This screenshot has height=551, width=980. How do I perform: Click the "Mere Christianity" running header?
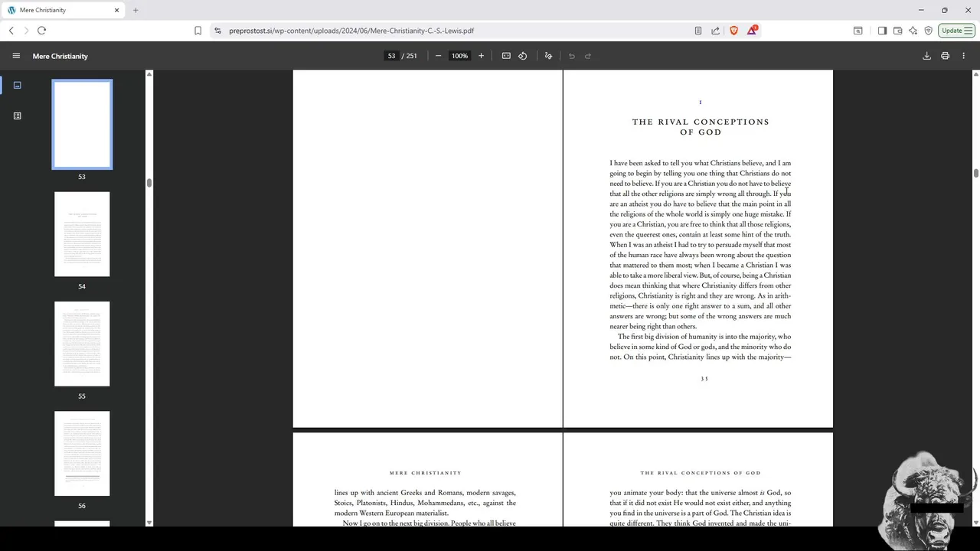[x=426, y=473]
